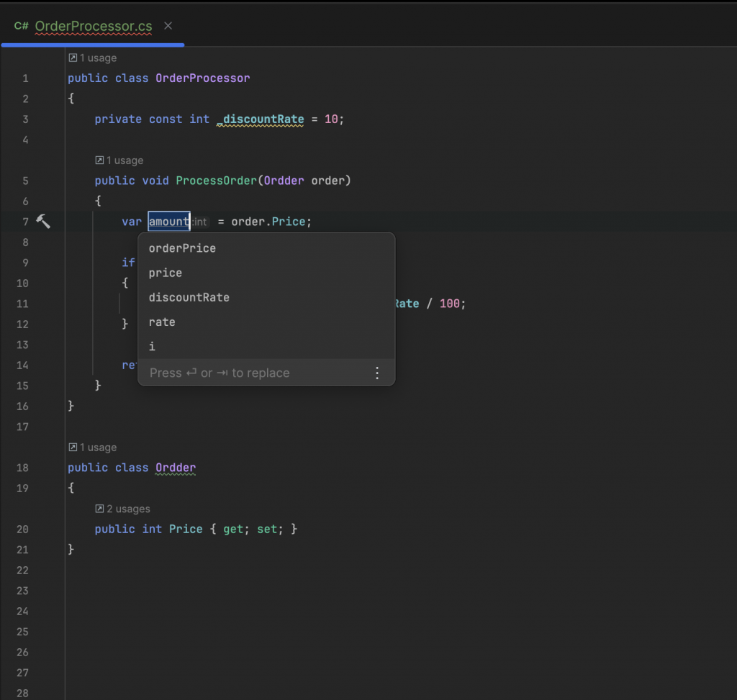The image size is (737, 700).
Task: Click the 100 literal on line 11
Action: (x=450, y=304)
